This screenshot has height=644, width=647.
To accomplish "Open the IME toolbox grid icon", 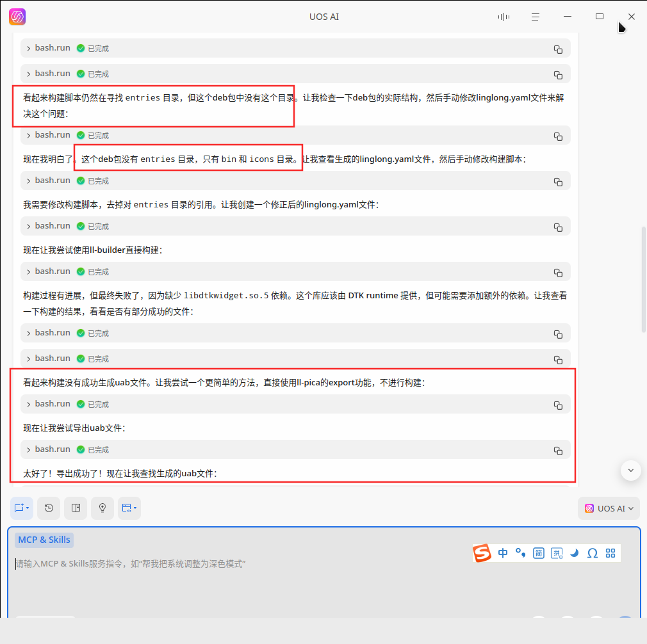I will (x=610, y=553).
